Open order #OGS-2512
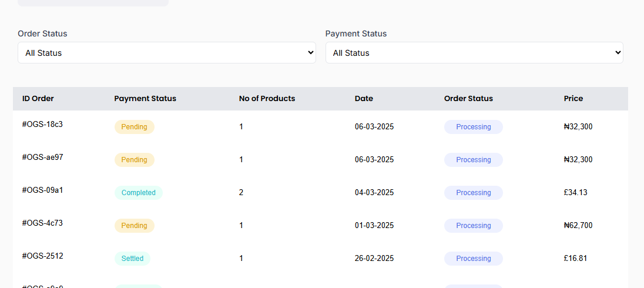The width and height of the screenshot is (644, 288). click(x=42, y=256)
